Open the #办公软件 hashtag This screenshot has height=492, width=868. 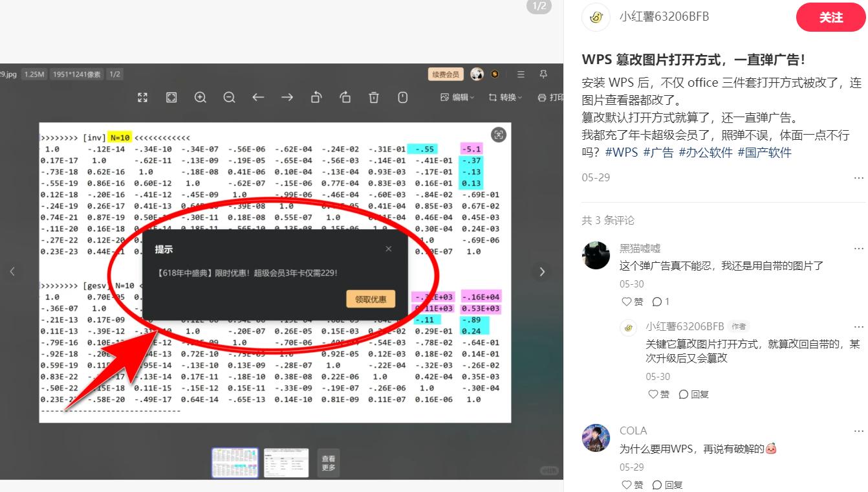706,153
